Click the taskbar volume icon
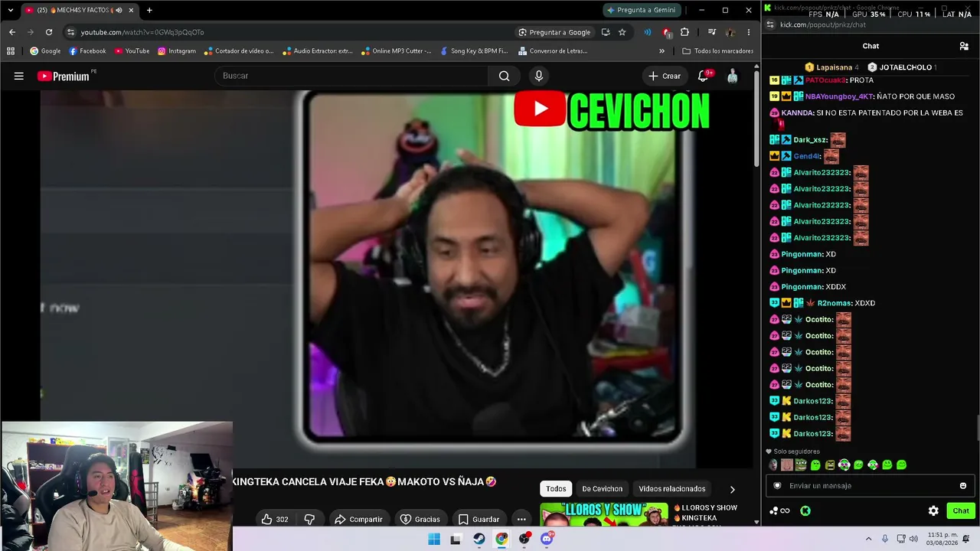The height and width of the screenshot is (551, 980). [913, 539]
